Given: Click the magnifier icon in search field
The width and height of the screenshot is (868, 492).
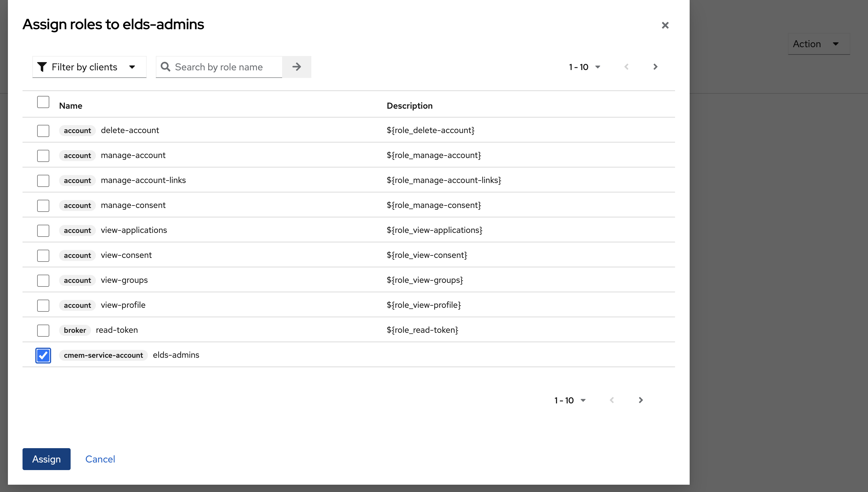Looking at the screenshot, I should (x=165, y=67).
